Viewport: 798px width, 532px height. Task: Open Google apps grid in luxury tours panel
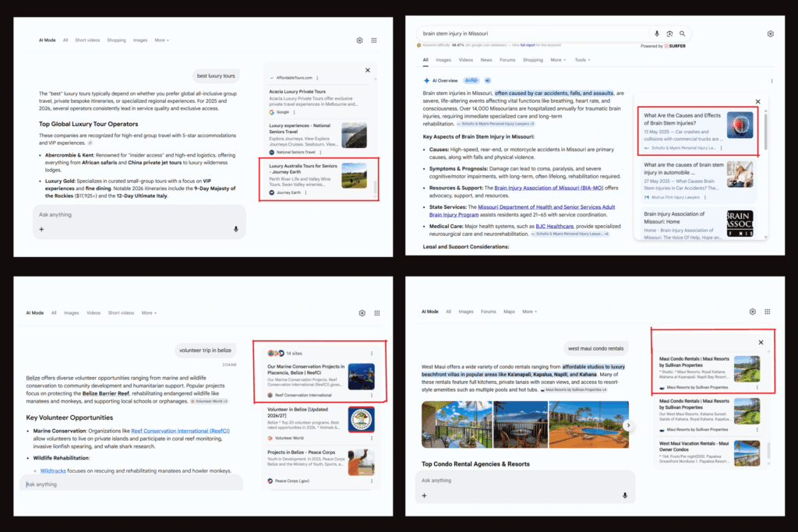[x=374, y=41]
